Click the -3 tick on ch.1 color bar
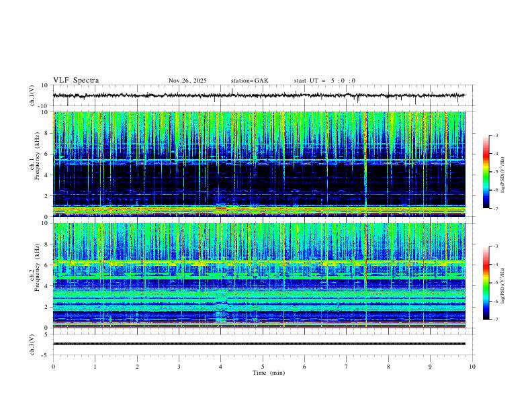The height and width of the screenshot is (411, 532). (x=496, y=135)
